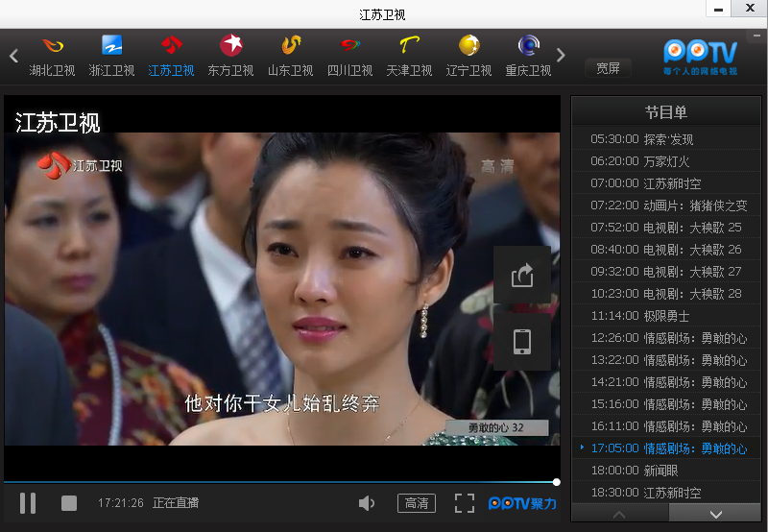Select 07:22:00 动画片 program entry
The image size is (768, 532).
[666, 206]
